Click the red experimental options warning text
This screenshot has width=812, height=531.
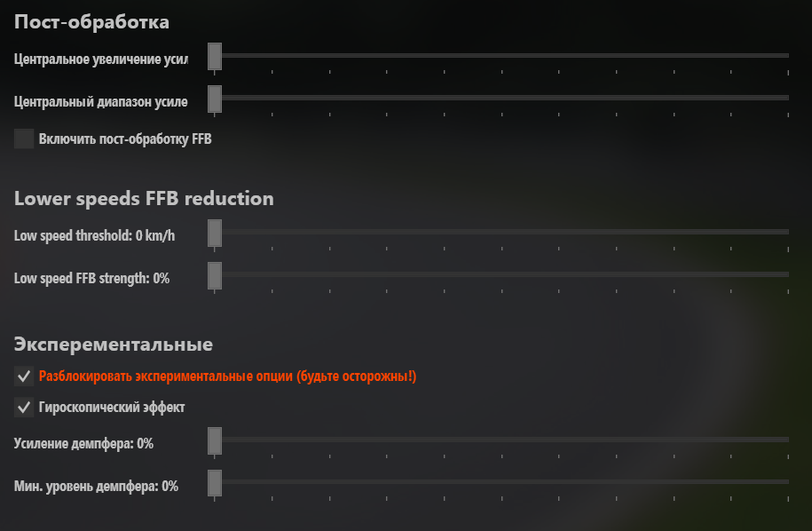coord(227,376)
